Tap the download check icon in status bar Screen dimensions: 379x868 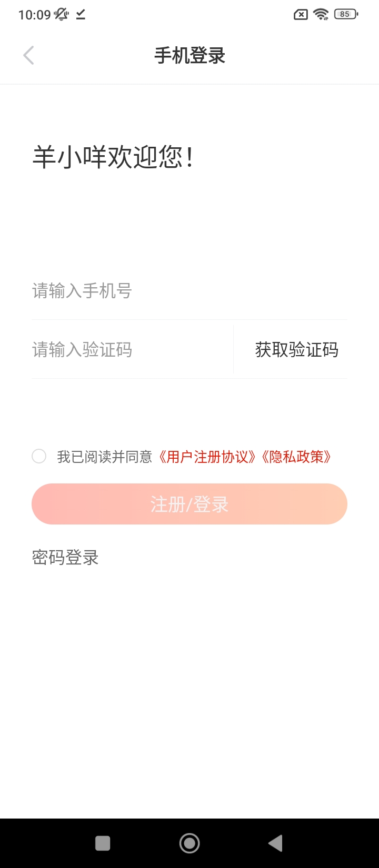pyautogui.click(x=81, y=14)
